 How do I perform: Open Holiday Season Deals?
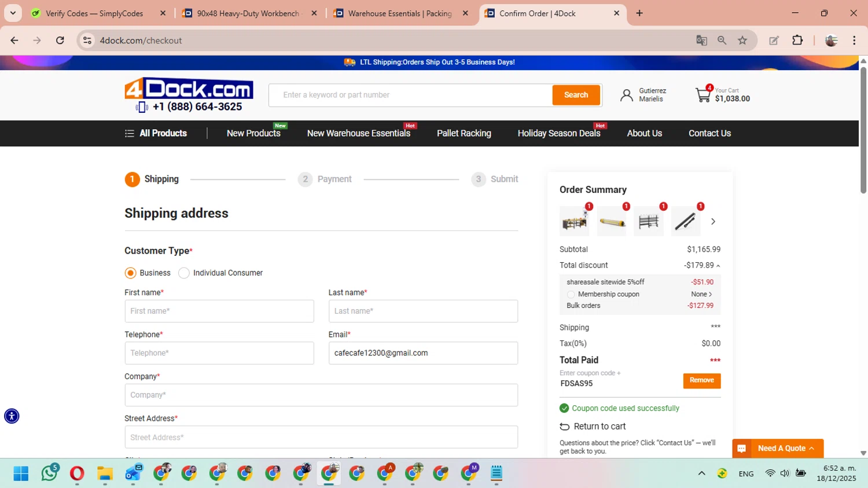pos(559,133)
